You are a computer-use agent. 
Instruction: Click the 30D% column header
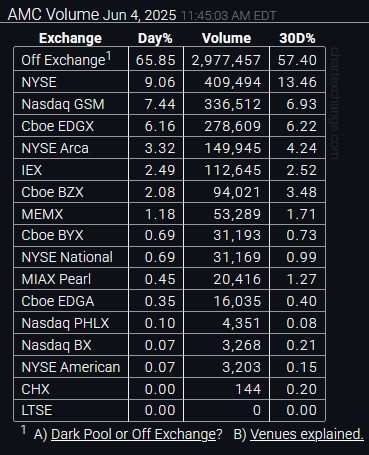pyautogui.click(x=297, y=38)
